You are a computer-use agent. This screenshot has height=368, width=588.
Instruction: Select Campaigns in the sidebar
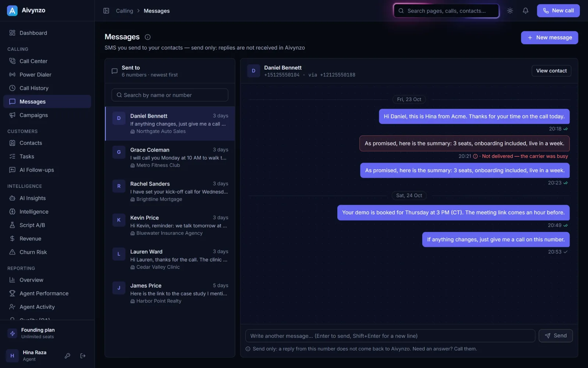pos(47,115)
